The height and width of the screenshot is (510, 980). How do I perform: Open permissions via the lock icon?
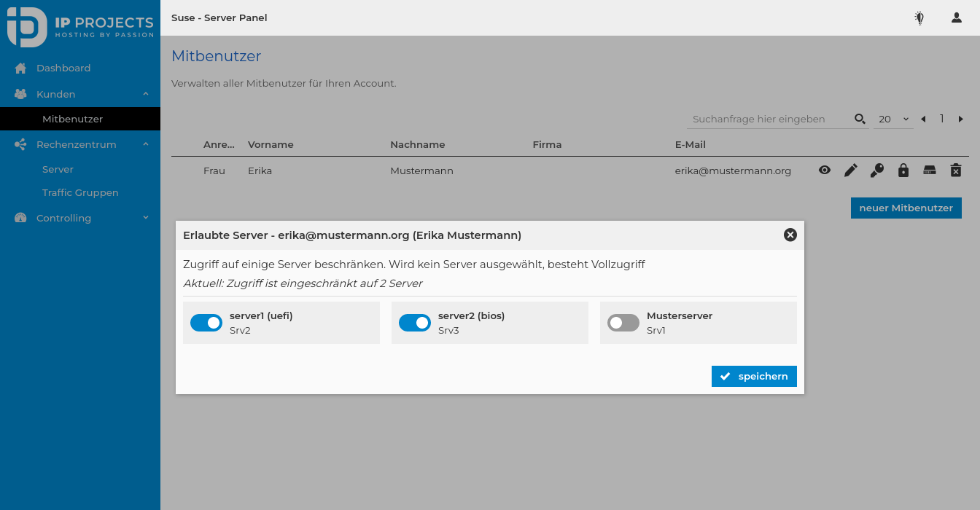(903, 170)
